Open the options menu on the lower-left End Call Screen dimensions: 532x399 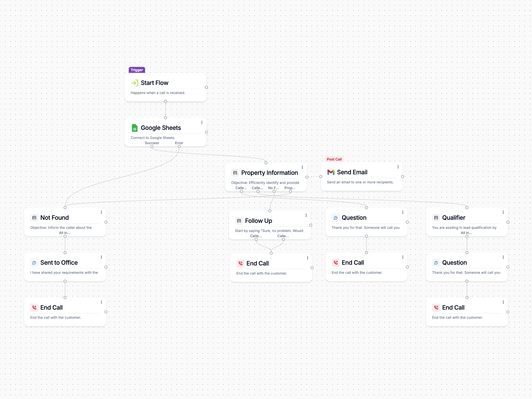tap(101, 302)
